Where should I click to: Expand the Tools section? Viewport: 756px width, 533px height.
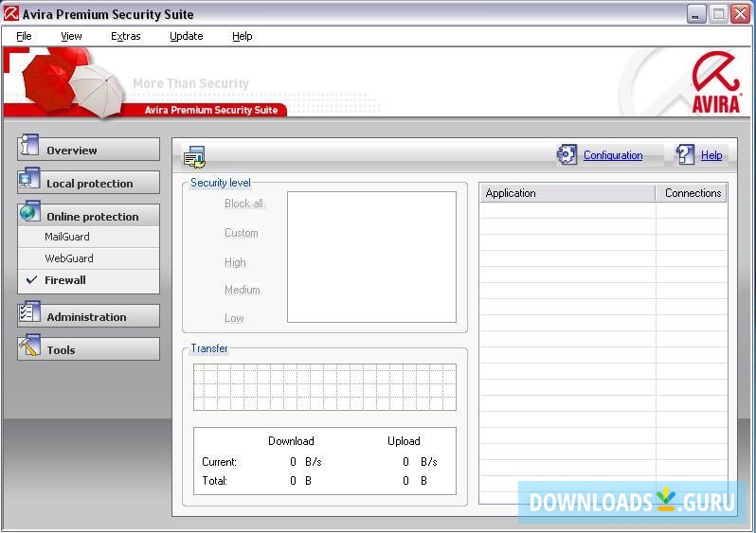click(x=89, y=349)
